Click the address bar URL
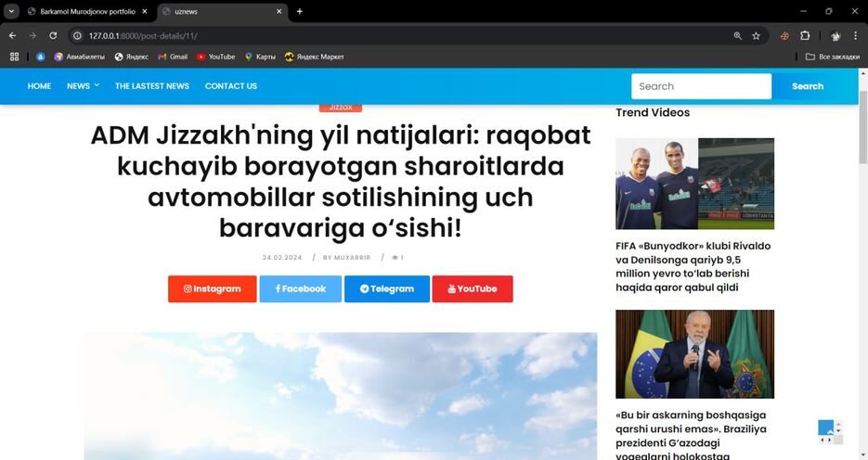868x460 pixels. point(143,35)
